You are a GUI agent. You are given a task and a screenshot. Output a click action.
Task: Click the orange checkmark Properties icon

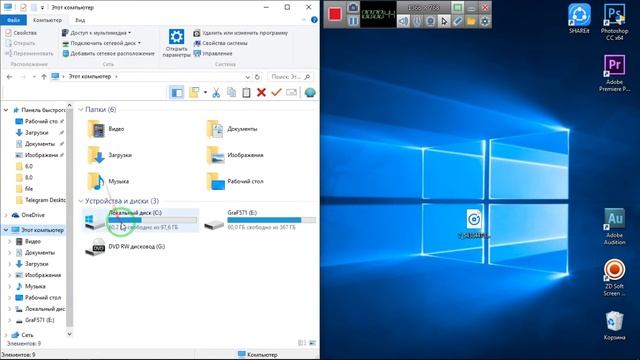click(x=276, y=93)
